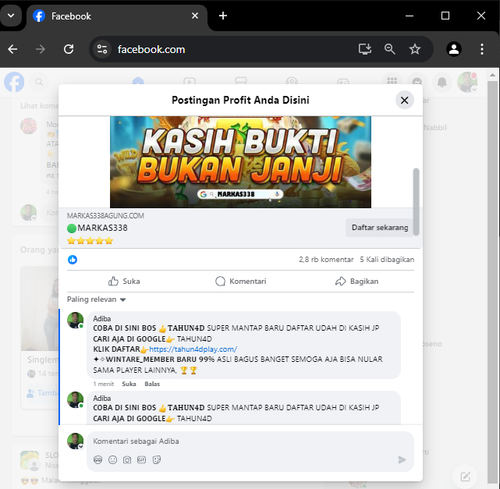The image size is (500, 489).
Task: Click the install app icon in address bar
Action: pos(365,49)
